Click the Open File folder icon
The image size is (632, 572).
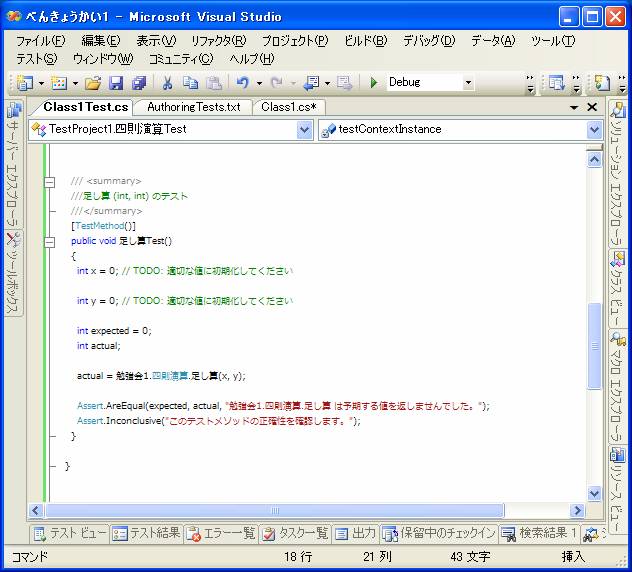pyautogui.click(x=93, y=83)
